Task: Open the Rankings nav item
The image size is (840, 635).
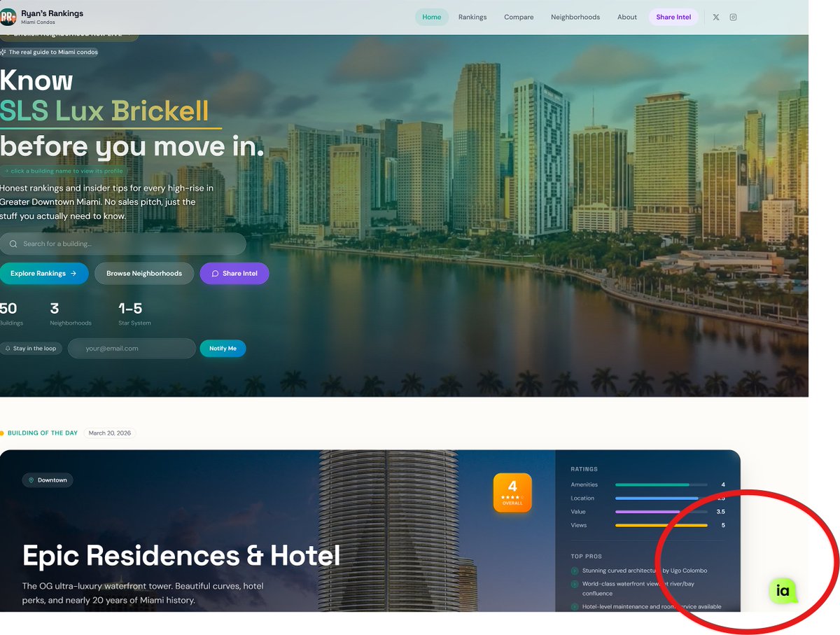Action: point(472,17)
